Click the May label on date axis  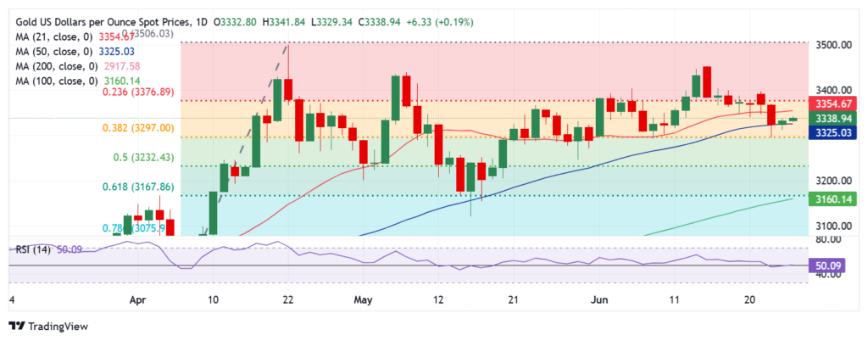click(364, 299)
